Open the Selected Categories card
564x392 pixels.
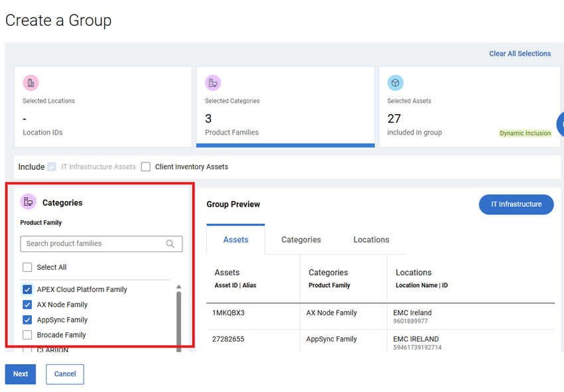coord(285,107)
